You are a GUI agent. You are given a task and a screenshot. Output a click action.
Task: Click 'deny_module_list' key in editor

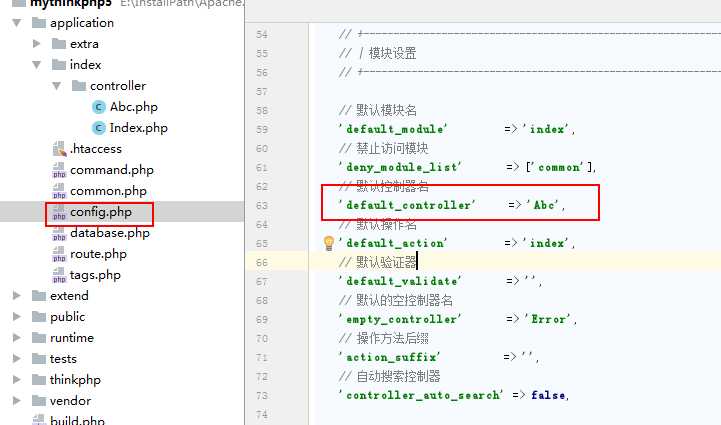tap(400, 167)
